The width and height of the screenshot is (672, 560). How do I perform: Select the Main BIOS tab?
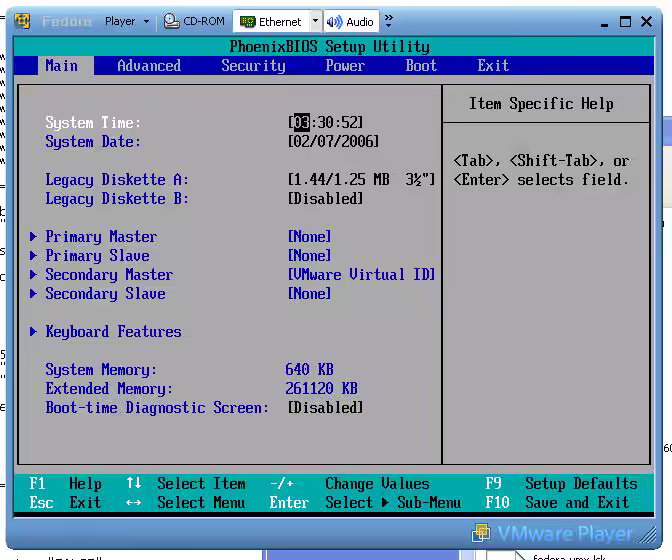[62, 66]
